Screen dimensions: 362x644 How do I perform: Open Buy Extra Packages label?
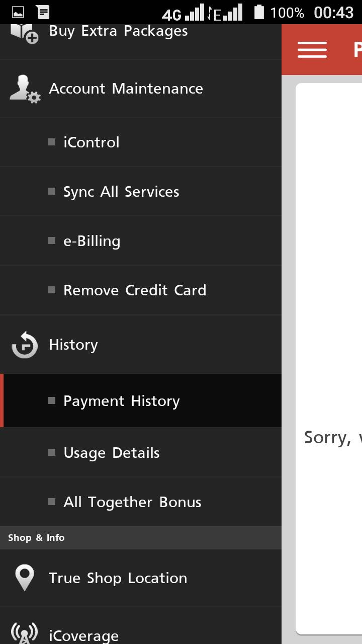click(x=118, y=31)
